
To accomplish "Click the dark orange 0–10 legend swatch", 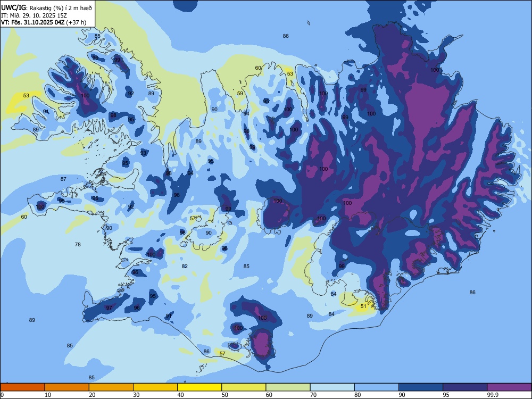I will coord(22,387).
